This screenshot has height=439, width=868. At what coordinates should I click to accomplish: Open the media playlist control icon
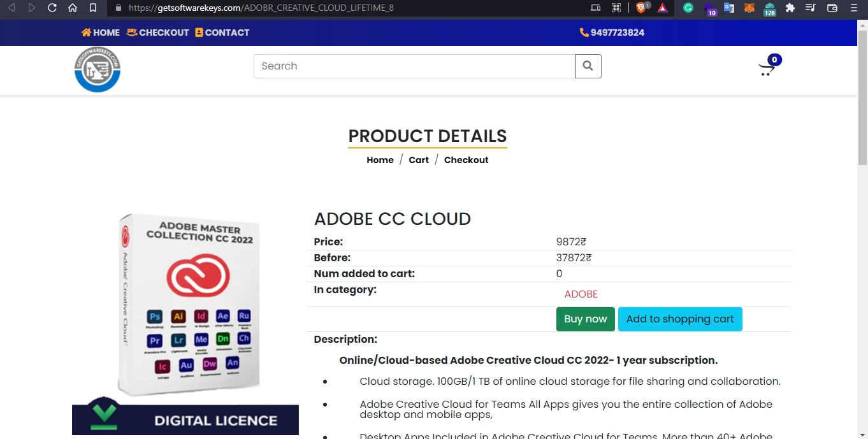811,8
